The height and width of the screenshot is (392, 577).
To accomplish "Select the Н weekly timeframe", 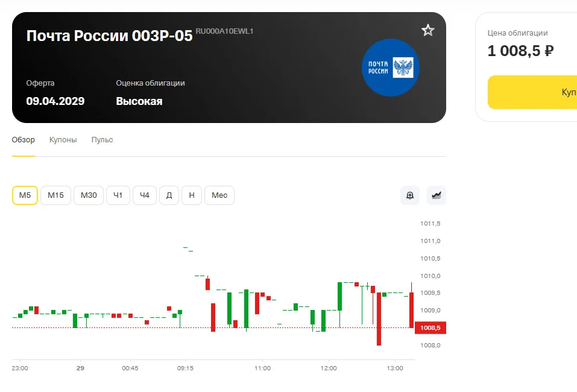I will click(x=192, y=195).
